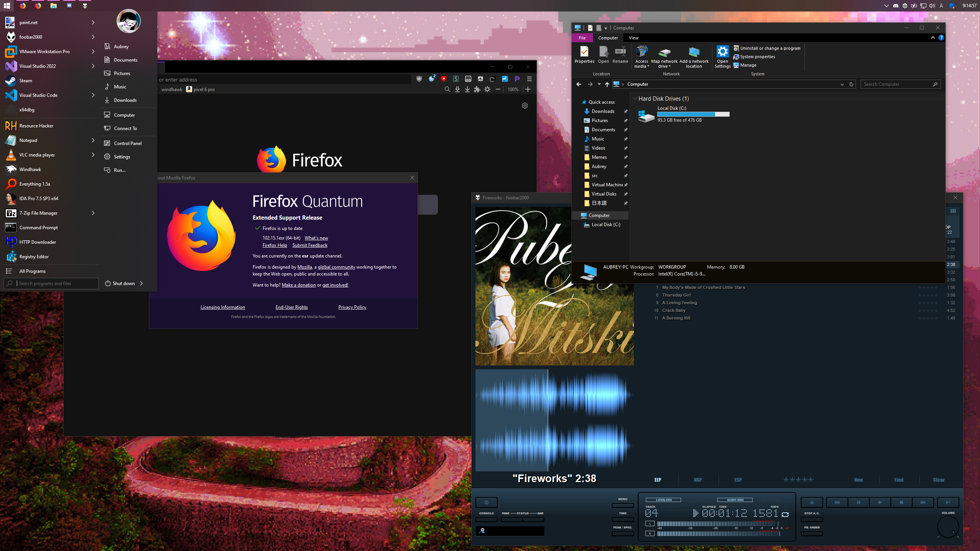
Task: Open Firefox hamburger menu
Action: pyautogui.click(x=529, y=79)
